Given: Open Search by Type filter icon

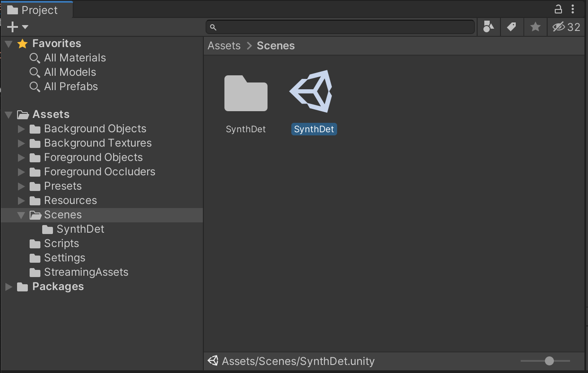Looking at the screenshot, I should point(488,27).
